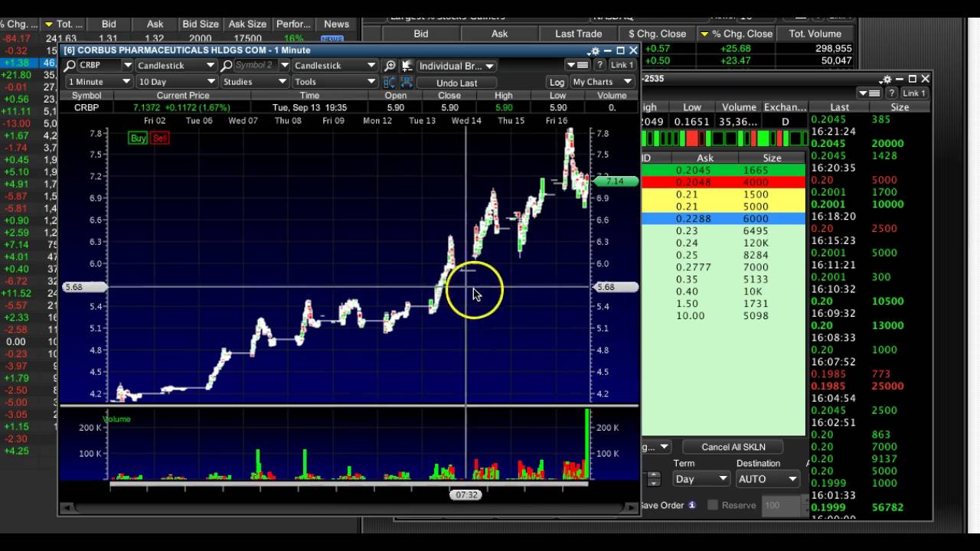The height and width of the screenshot is (551, 980).
Task: Click the $ Chg. Close column header
Action: click(x=657, y=34)
